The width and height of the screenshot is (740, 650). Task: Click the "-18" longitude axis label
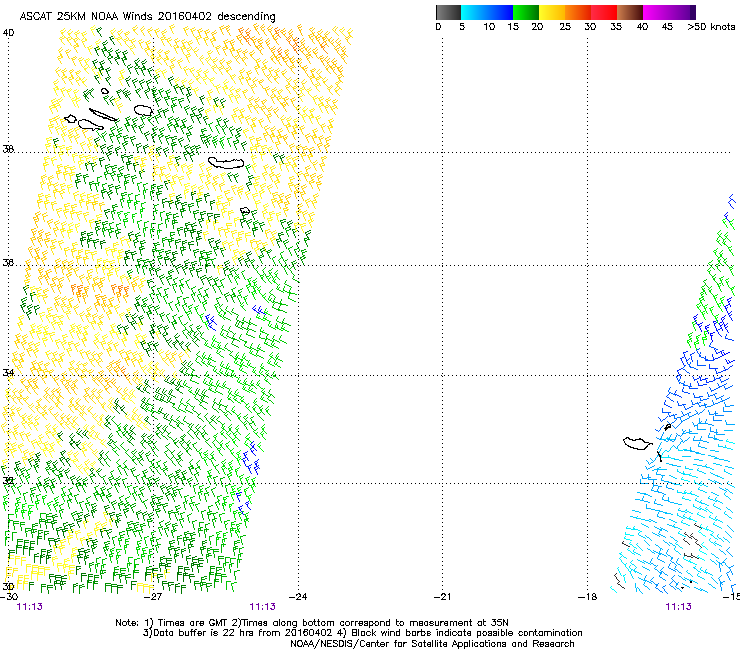pyautogui.click(x=588, y=597)
